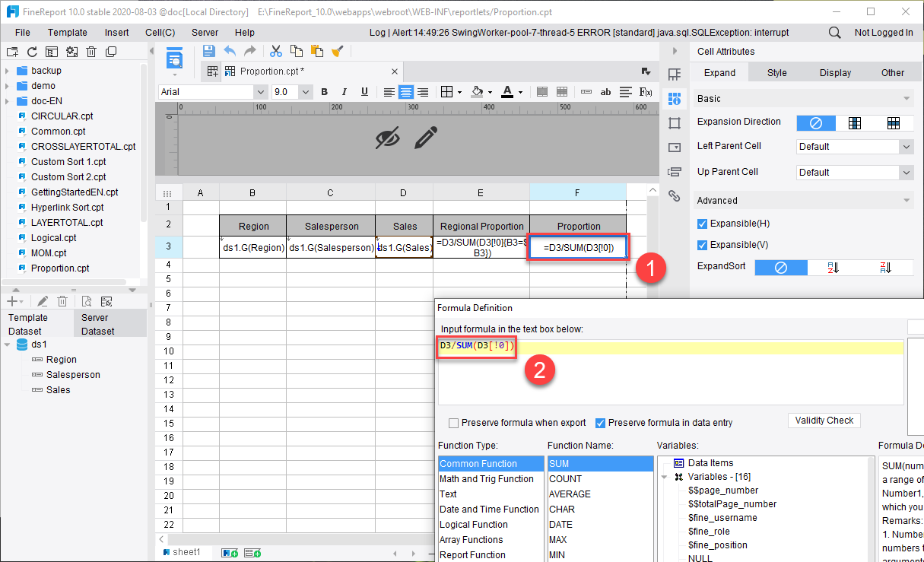Expand the backup folder
Screen dimensions: 924x562
7,71
